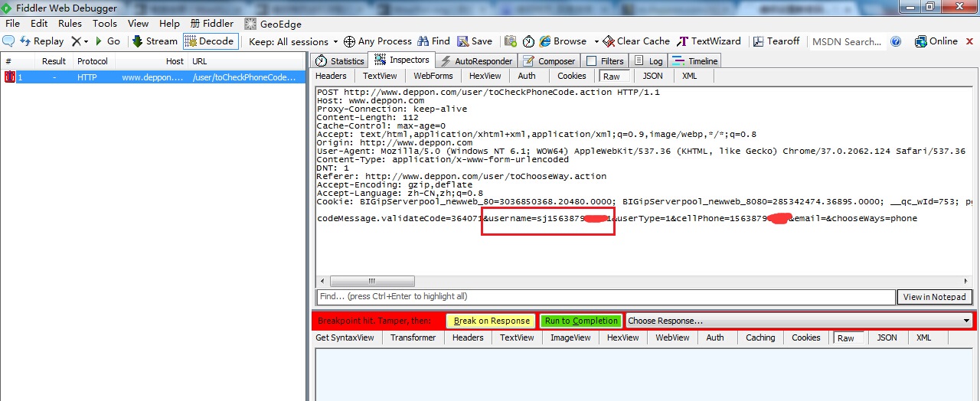980x401 pixels.
Task: Open Find sessions tool
Action: 433,41
